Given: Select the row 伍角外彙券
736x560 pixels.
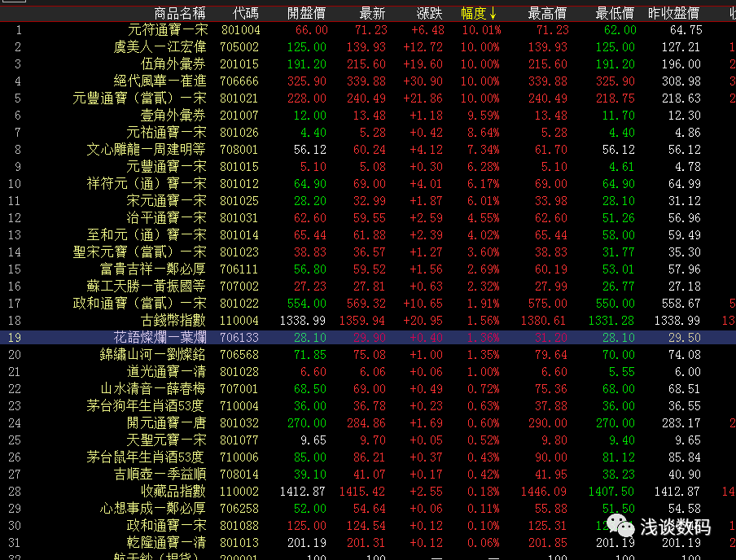Looking at the screenshot, I should coord(368,63).
